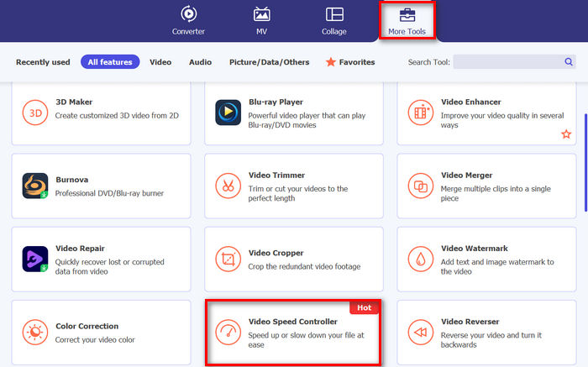Launch the Video Repair icon
Image resolution: width=588 pixels, height=367 pixels.
pyautogui.click(x=35, y=259)
